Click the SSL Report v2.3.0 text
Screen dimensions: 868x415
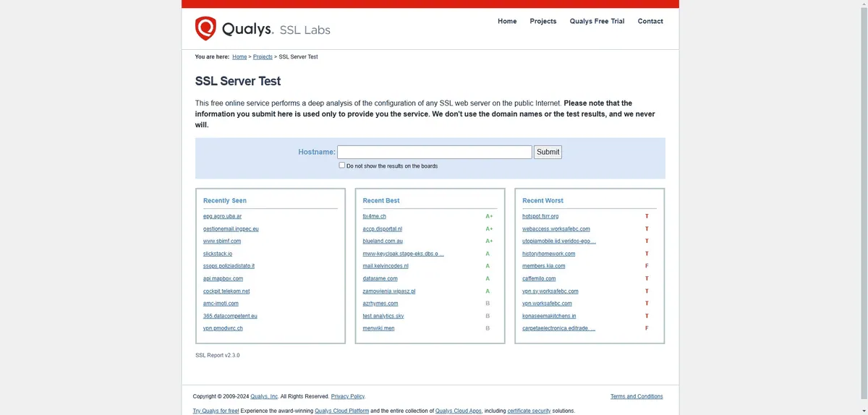click(x=218, y=355)
